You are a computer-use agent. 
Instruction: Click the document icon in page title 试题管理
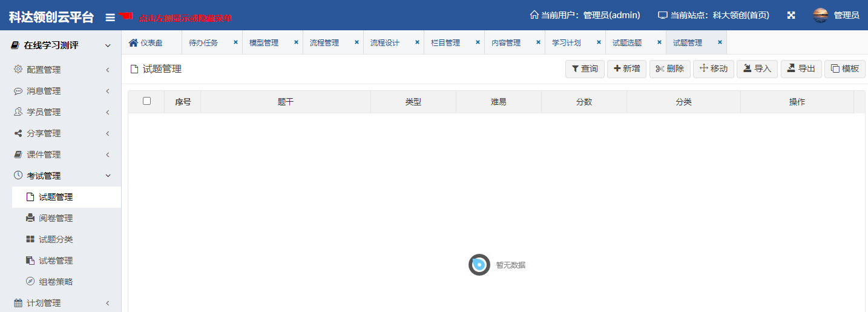point(134,69)
